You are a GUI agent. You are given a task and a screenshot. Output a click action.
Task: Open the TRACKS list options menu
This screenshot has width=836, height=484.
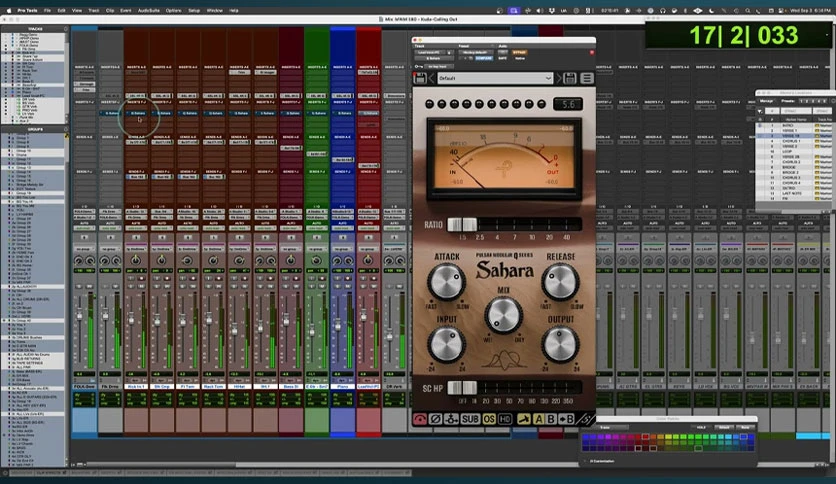coord(66,29)
